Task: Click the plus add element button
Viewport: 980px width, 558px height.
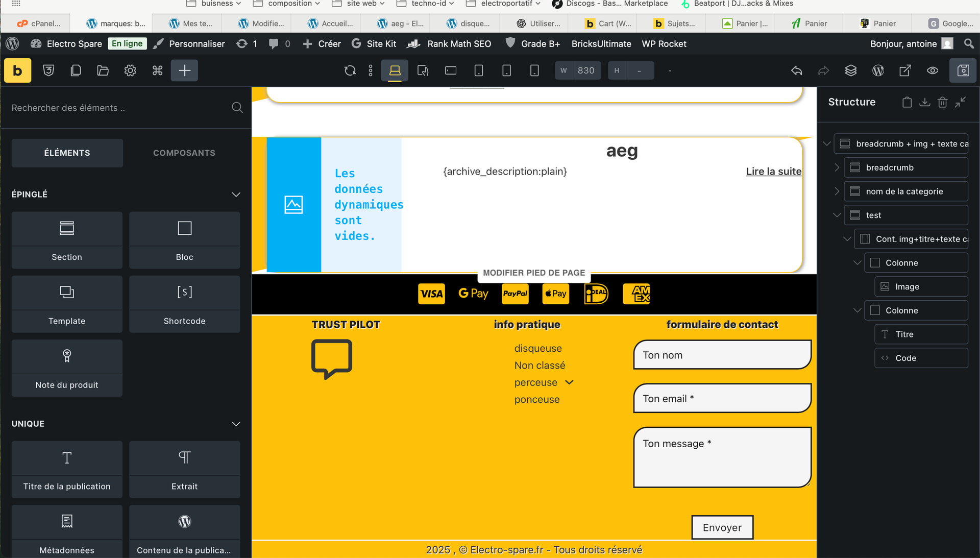Action: (x=184, y=70)
